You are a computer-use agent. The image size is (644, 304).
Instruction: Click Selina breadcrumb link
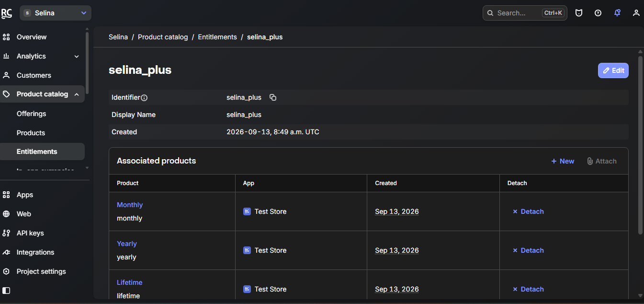[118, 37]
